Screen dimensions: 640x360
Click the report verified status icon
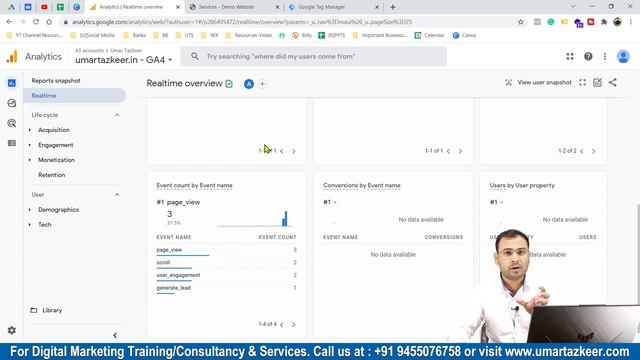click(x=229, y=84)
